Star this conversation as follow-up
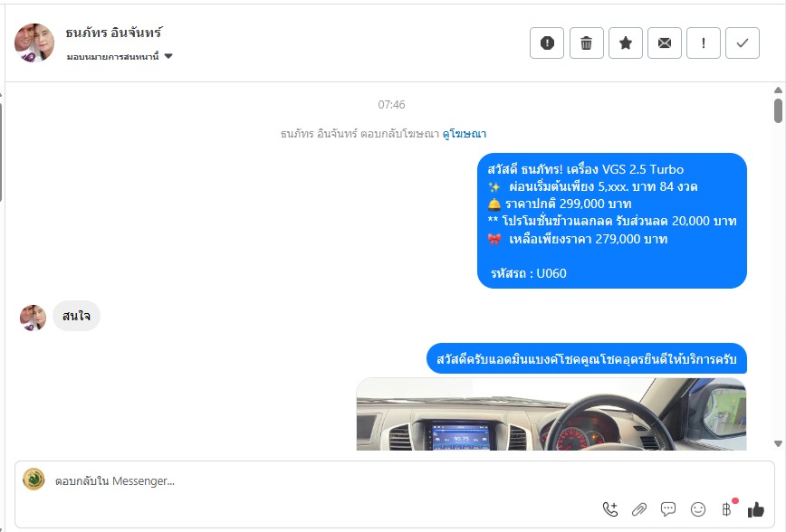 pyautogui.click(x=626, y=43)
